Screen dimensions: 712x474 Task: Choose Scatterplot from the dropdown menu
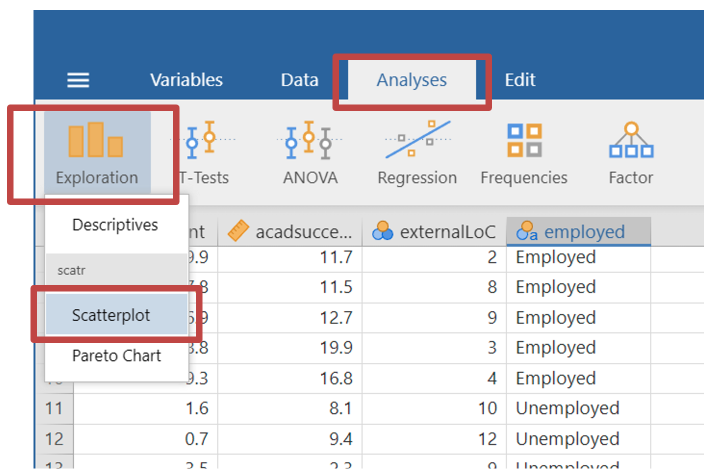point(111,315)
